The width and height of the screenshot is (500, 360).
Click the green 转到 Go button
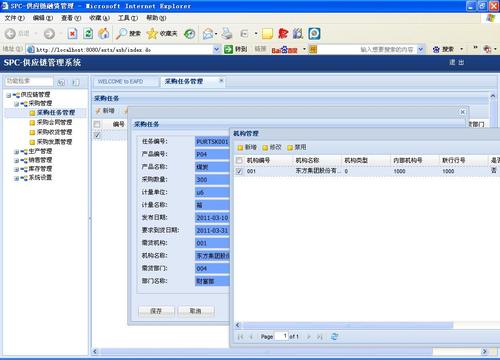tap(235, 49)
